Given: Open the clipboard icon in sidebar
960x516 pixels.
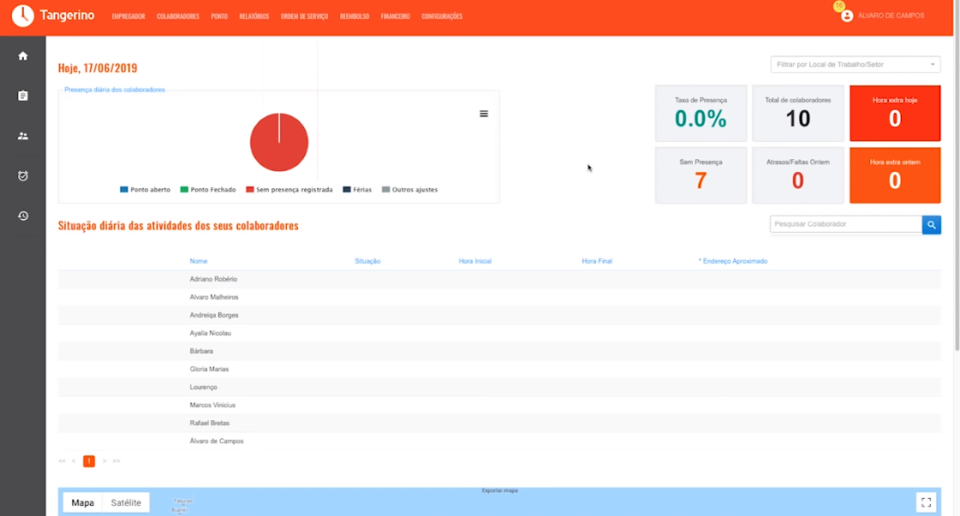Looking at the screenshot, I should click(x=23, y=95).
